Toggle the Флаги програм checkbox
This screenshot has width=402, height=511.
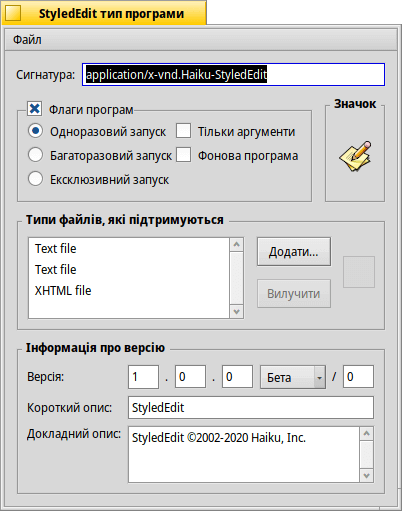point(35,109)
